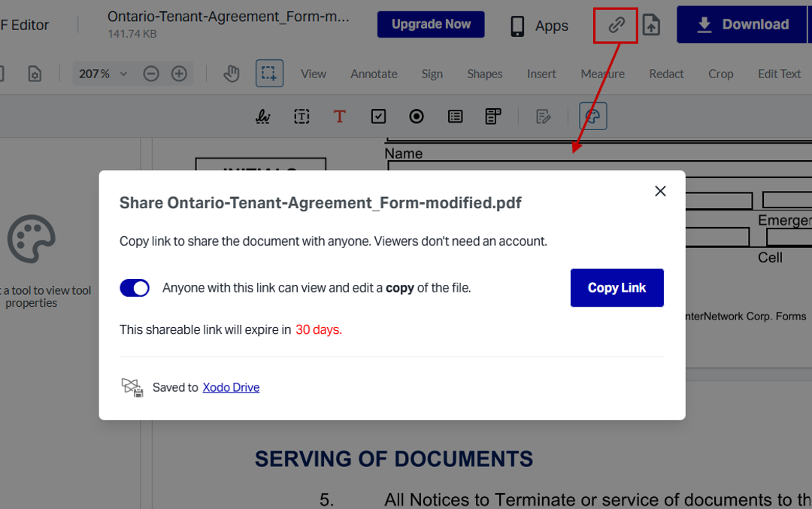Click the SERVING OF DOCUMENTS heading
812x509 pixels.
pyautogui.click(x=393, y=459)
